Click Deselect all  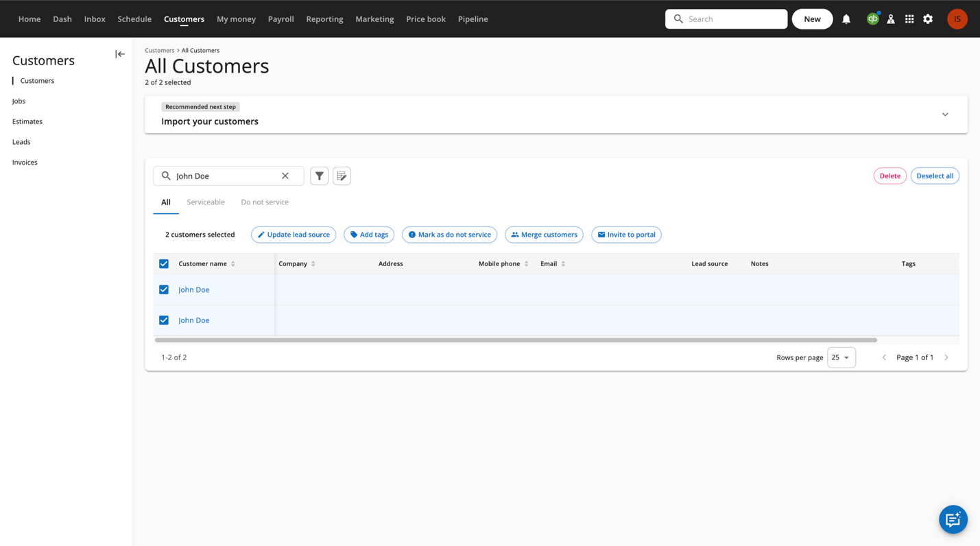[x=935, y=176]
